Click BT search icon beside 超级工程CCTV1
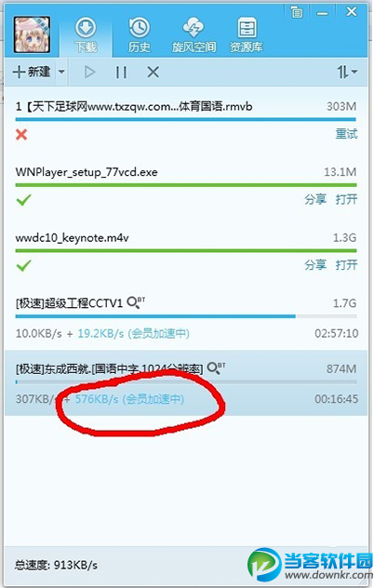Screen dimensions: 374x588 [136, 302]
